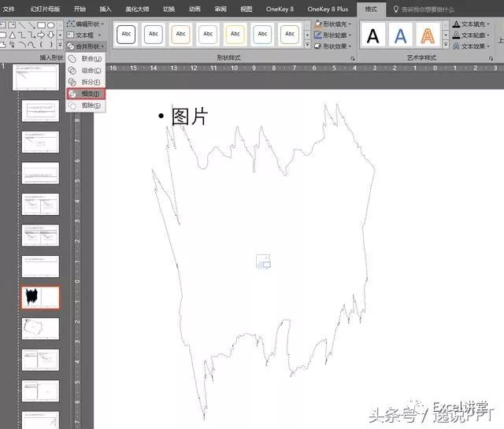
Task: Click the 编辑形状 edit points icon
Action: tap(70, 24)
